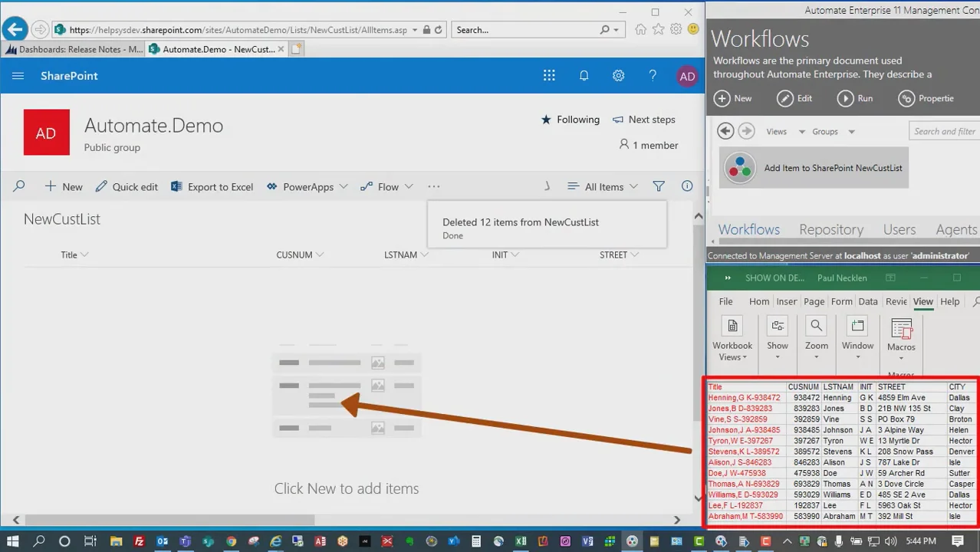Switch to Automate Repository tab

click(x=830, y=229)
